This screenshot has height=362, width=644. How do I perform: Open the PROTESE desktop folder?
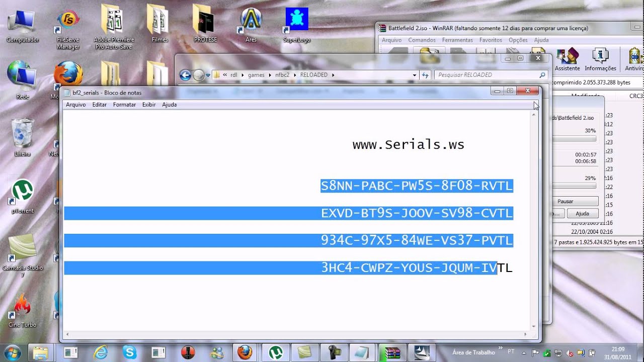point(205,24)
